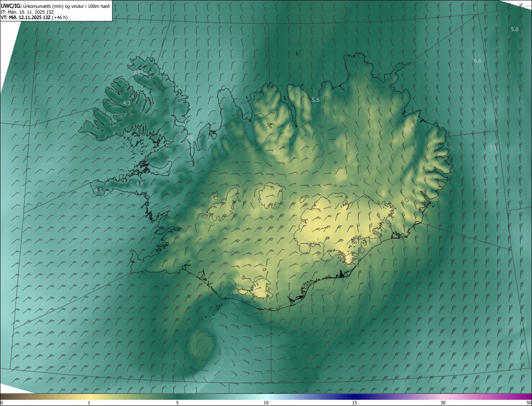Click the initial time 'IT: Mán. 10. 11. 2025 15Z'
532x406 pixels.
pyautogui.click(x=28, y=12)
